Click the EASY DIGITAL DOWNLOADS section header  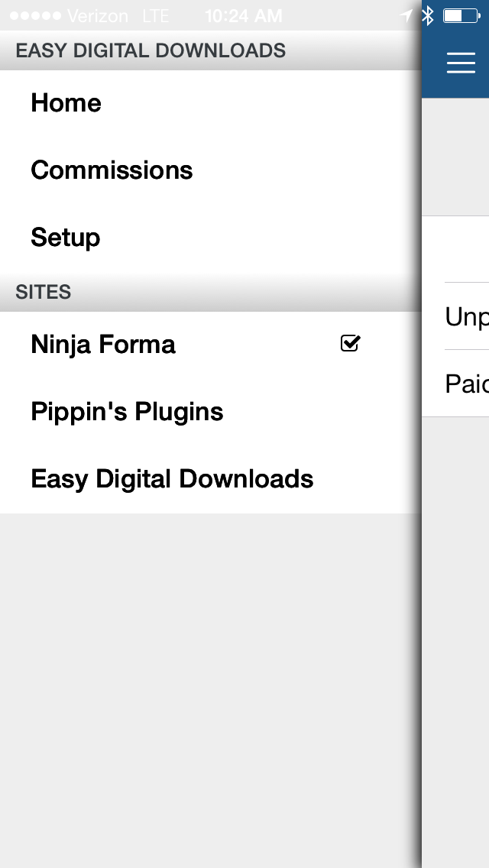151,51
